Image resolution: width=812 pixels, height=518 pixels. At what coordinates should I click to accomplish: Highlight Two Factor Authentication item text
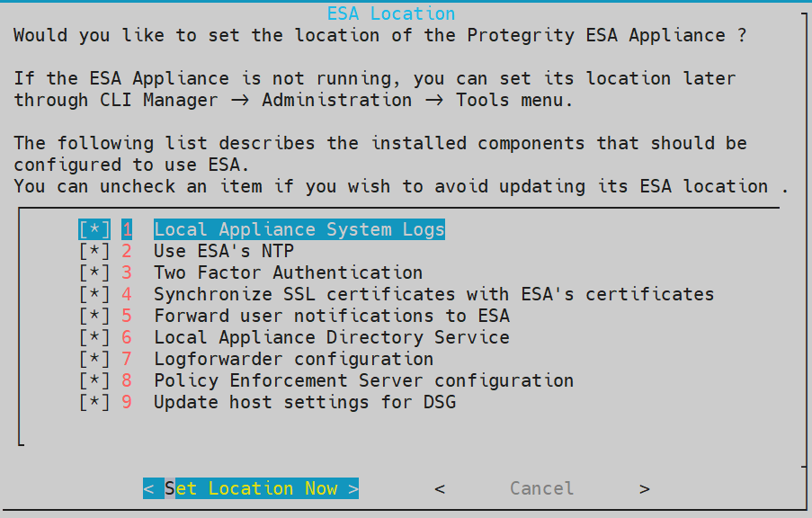tap(288, 272)
